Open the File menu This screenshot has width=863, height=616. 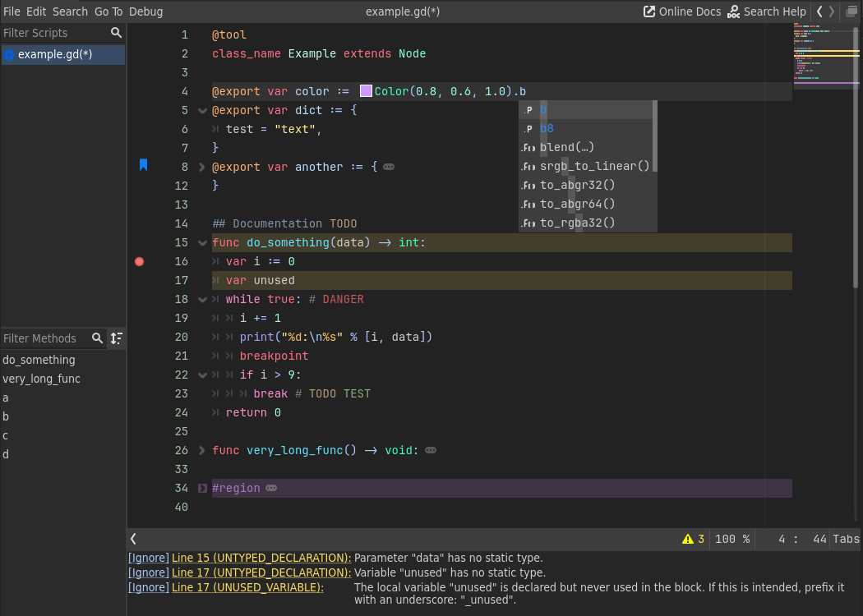tap(12, 11)
